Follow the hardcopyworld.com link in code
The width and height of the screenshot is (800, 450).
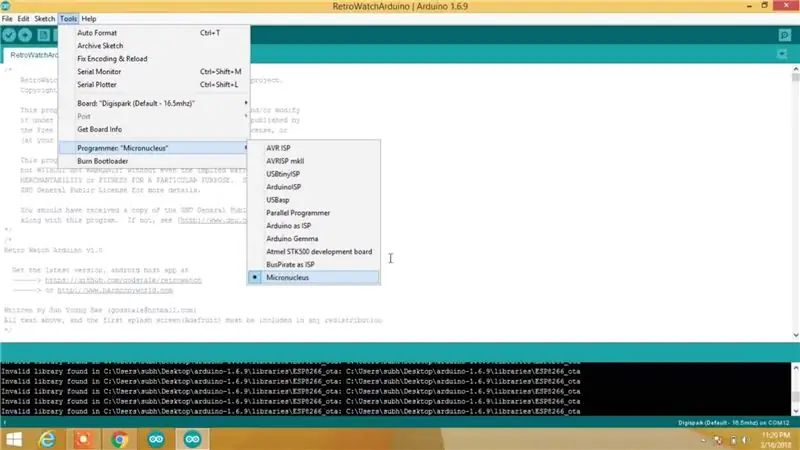115,290
